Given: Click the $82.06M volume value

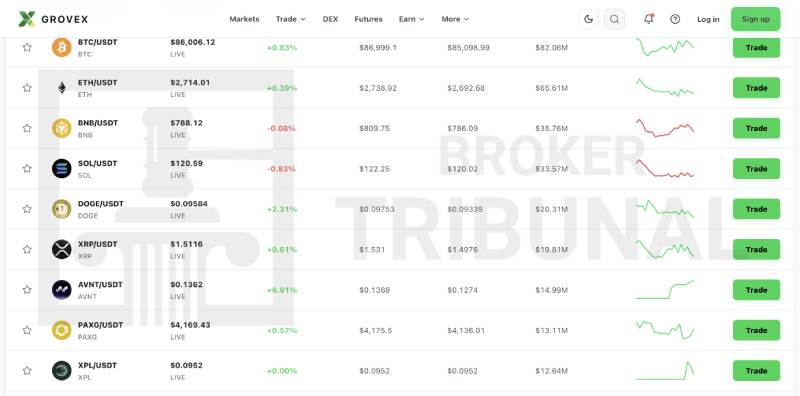Looking at the screenshot, I should click(552, 47).
